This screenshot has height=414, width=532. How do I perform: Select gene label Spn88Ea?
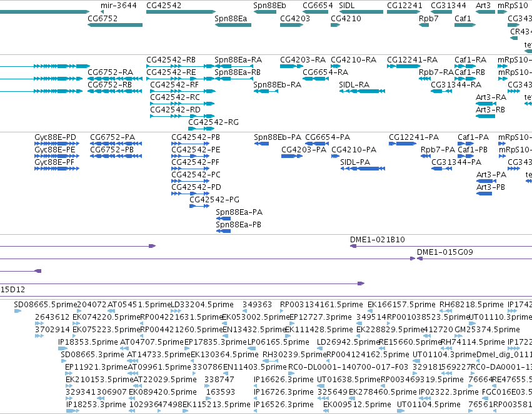231,18
